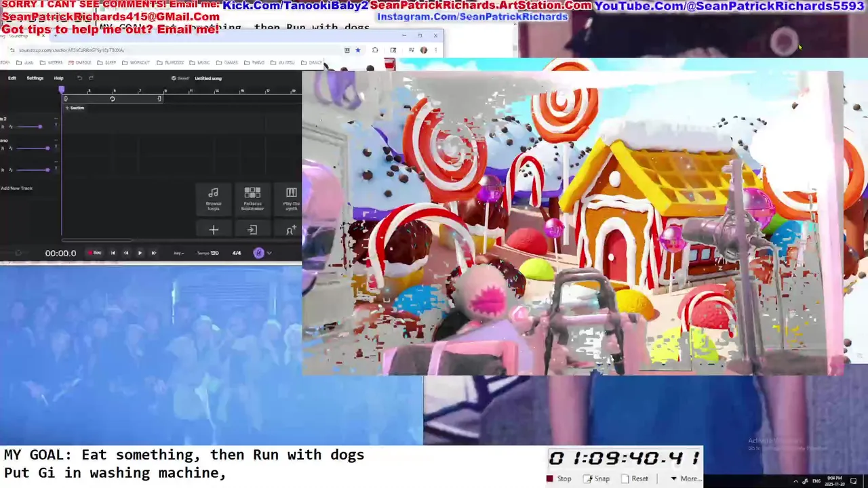Image resolution: width=868 pixels, height=488 pixels.
Task: Click Snap in the stopwatch
Action: [597, 479]
